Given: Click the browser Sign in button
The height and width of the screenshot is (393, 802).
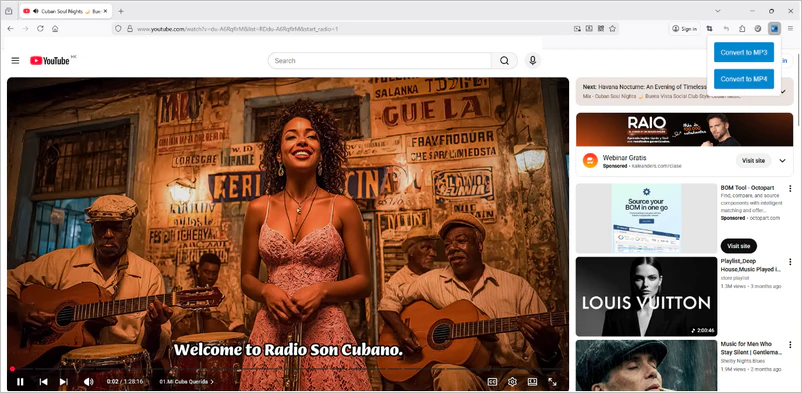Looking at the screenshot, I should coord(684,29).
